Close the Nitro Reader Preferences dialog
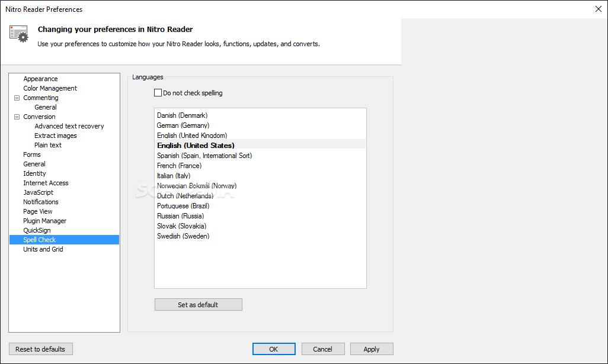 pyautogui.click(x=597, y=9)
